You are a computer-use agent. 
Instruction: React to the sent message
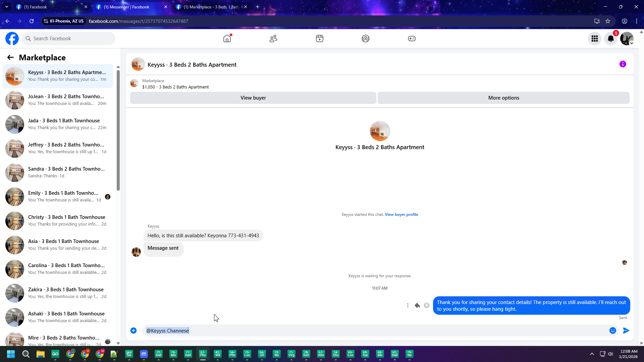427,305
